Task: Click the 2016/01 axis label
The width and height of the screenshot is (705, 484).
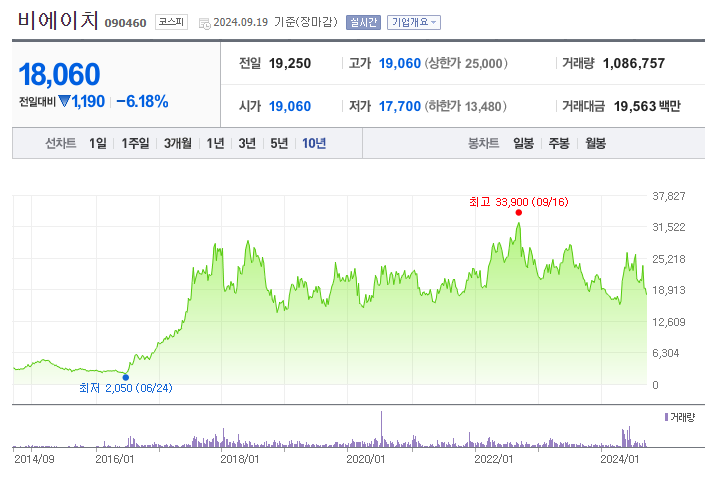Action: click(x=115, y=459)
